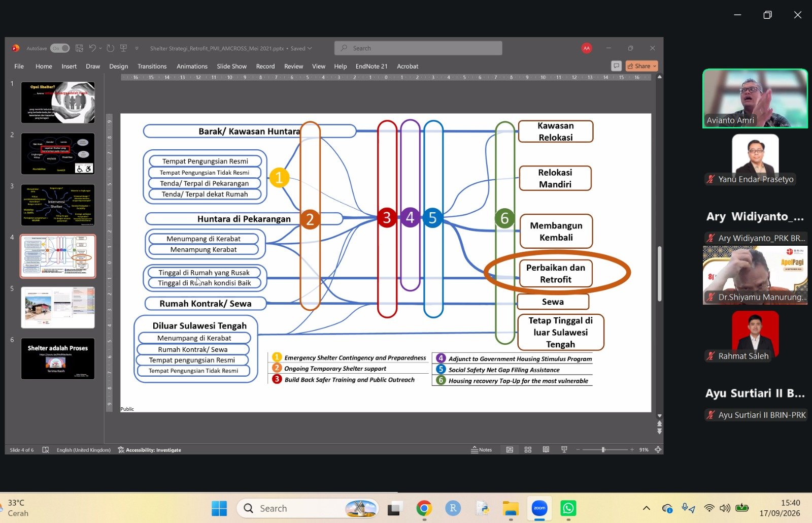This screenshot has width=812, height=523.
Task: Select the Perbaikan dan Retrofit box
Action: [555, 274]
